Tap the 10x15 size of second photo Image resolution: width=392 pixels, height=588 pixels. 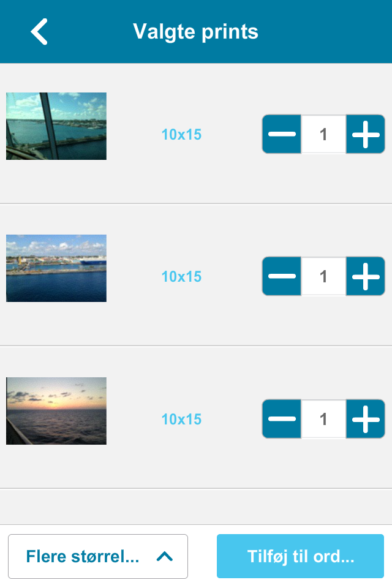point(181,276)
